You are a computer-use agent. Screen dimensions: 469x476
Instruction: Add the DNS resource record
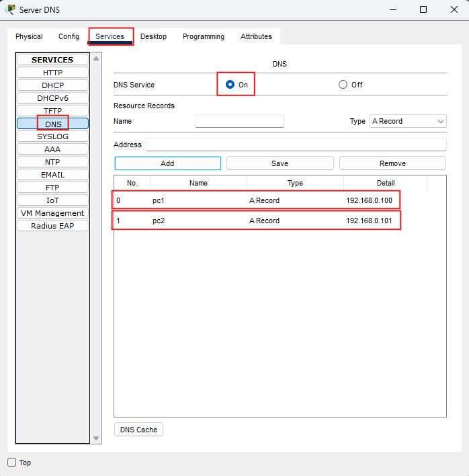point(168,163)
